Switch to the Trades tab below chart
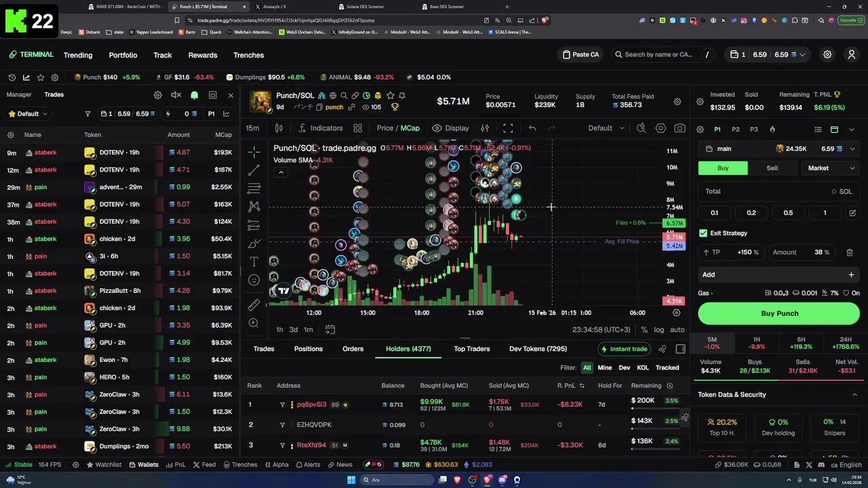868x488 pixels. coord(264,349)
